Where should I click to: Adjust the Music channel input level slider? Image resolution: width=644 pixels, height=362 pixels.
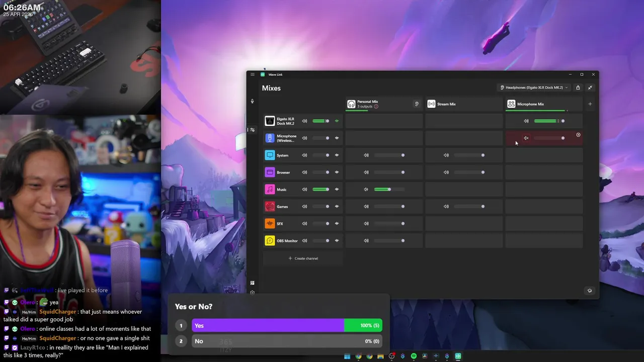(x=321, y=190)
